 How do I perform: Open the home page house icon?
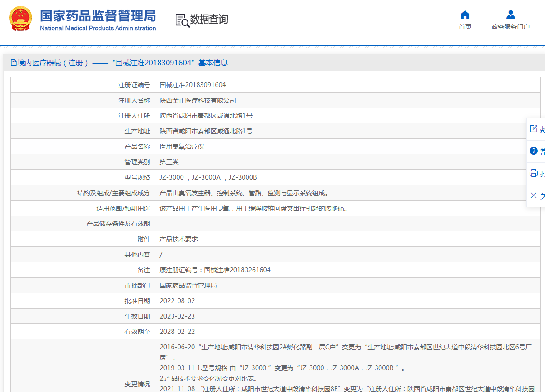click(465, 15)
